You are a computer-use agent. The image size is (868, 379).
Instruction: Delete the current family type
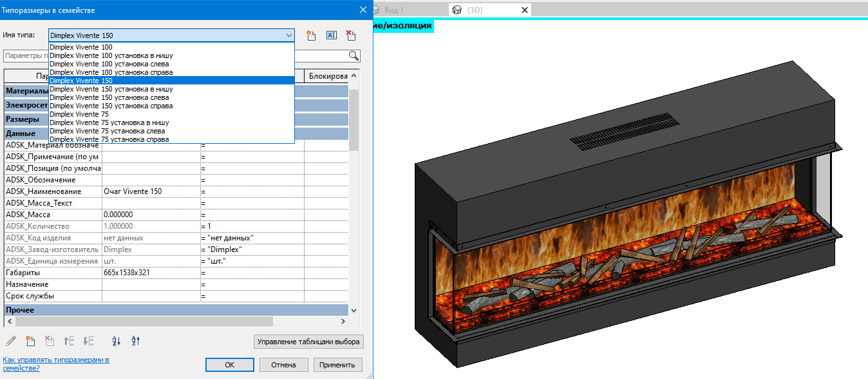tap(351, 35)
